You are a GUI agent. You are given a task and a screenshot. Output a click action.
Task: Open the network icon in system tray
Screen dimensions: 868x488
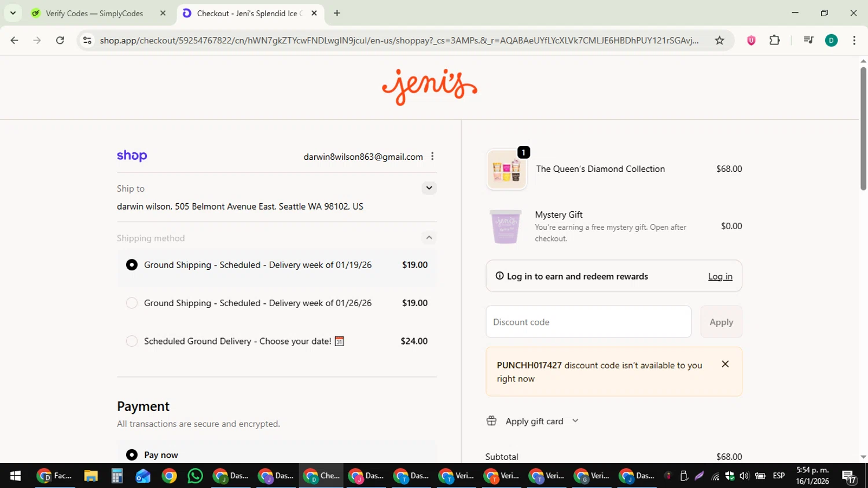[x=715, y=476]
